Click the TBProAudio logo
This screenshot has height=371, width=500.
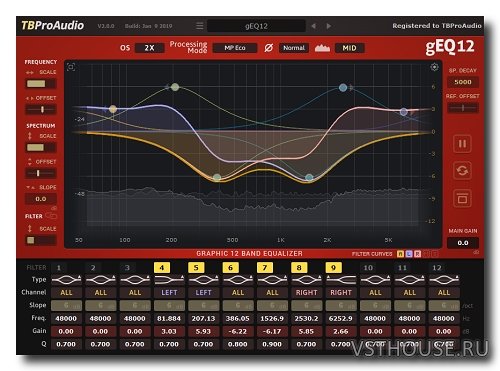click(52, 25)
